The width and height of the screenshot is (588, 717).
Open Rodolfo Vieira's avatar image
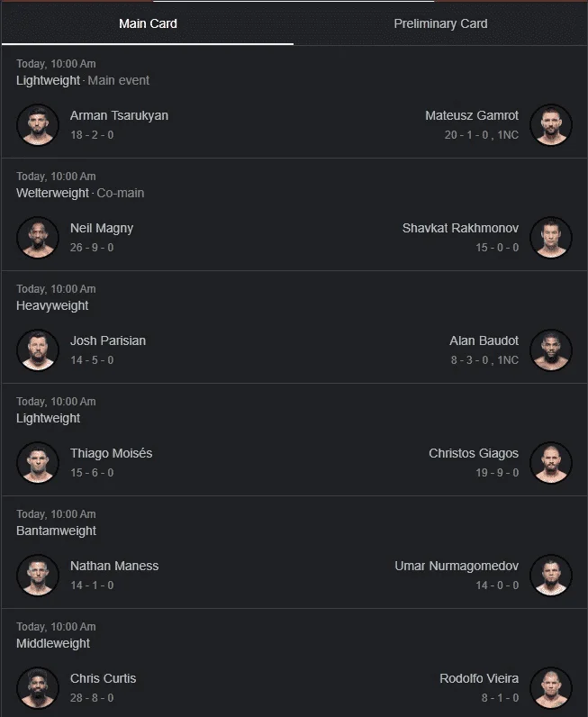(550, 687)
